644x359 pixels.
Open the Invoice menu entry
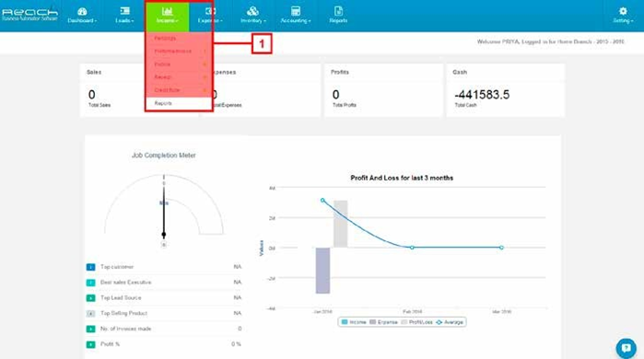(179, 64)
